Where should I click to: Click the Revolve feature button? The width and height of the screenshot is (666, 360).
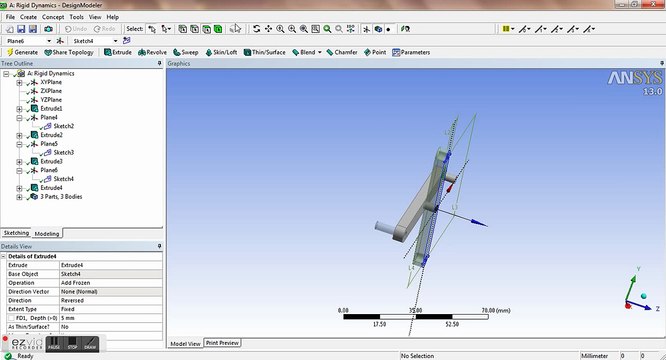tap(152, 52)
